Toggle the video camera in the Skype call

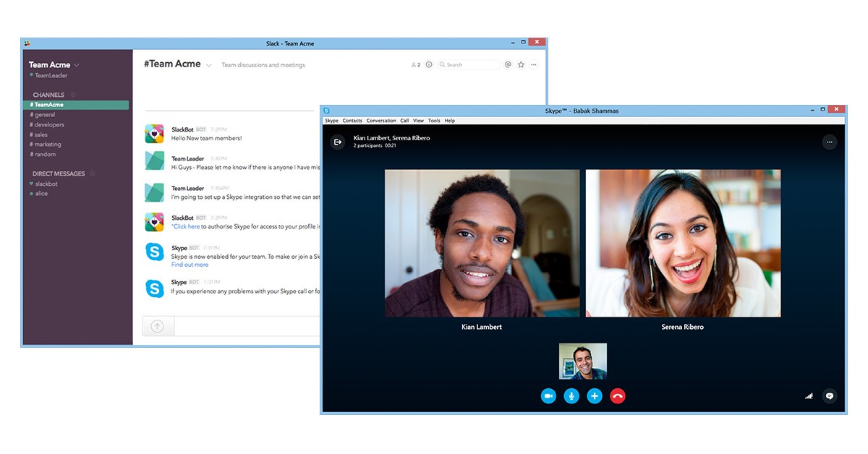pyautogui.click(x=548, y=395)
